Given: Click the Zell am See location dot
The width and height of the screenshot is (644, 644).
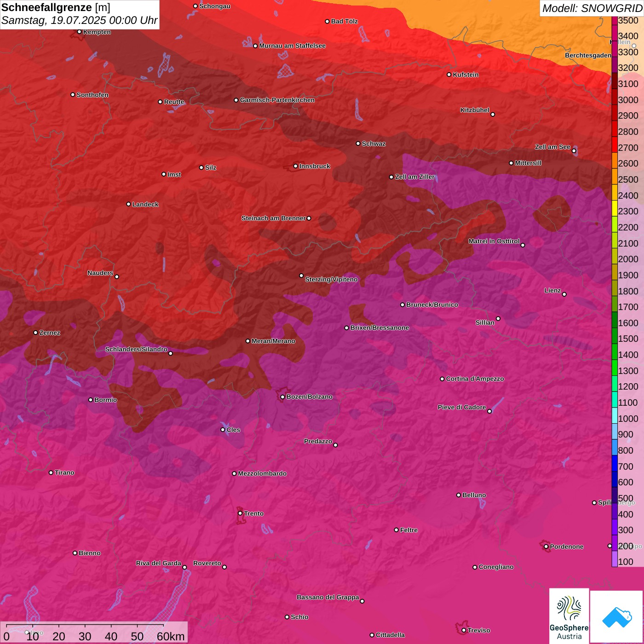Looking at the screenshot, I should point(574,151).
